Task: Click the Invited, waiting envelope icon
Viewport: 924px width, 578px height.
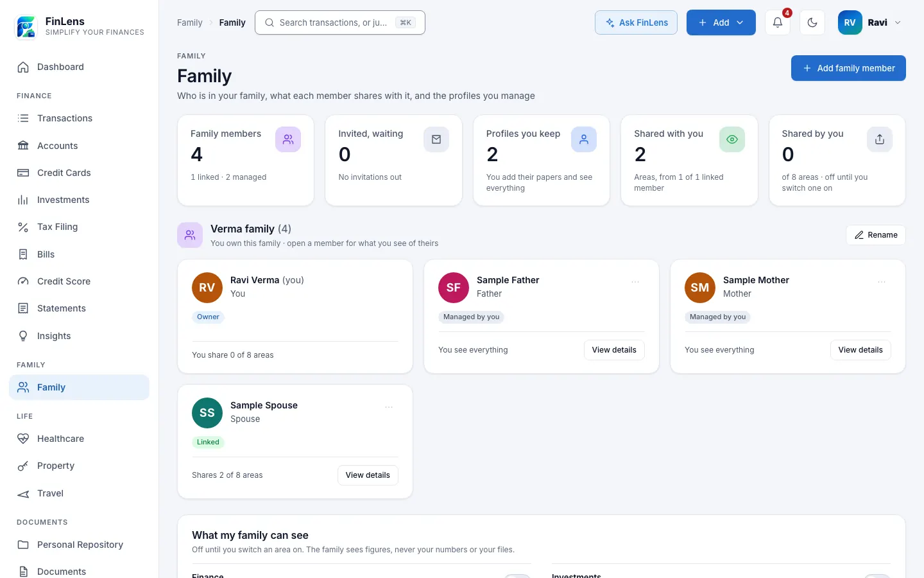Action: coord(436,139)
